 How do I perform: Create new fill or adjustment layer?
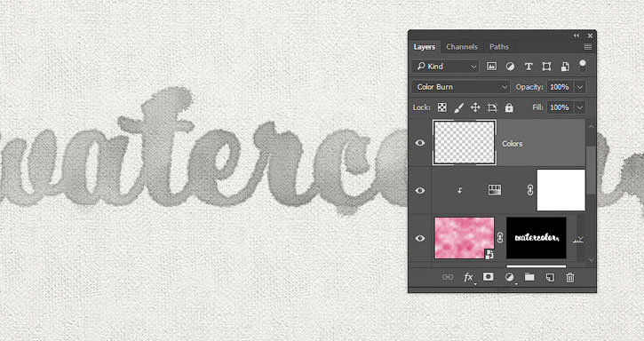tap(509, 278)
